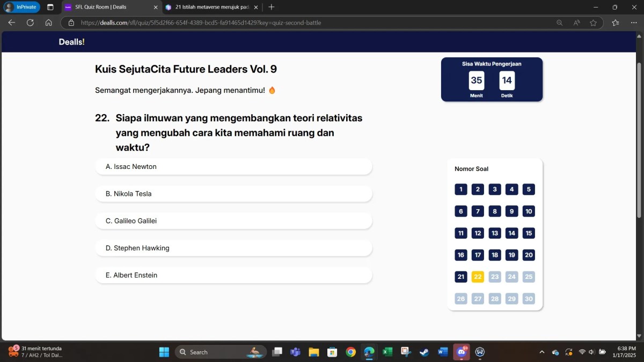Image resolution: width=644 pixels, height=362 pixels.
Task: Click the Home icon in browser toolbar
Action: pyautogui.click(x=48, y=23)
